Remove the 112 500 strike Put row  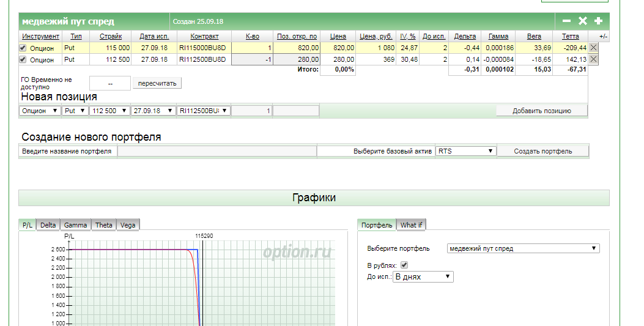click(x=593, y=59)
